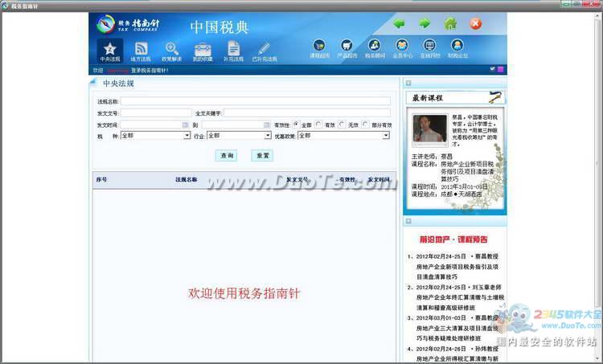
Task: Open 补充法规 document icon
Action: tap(233, 51)
